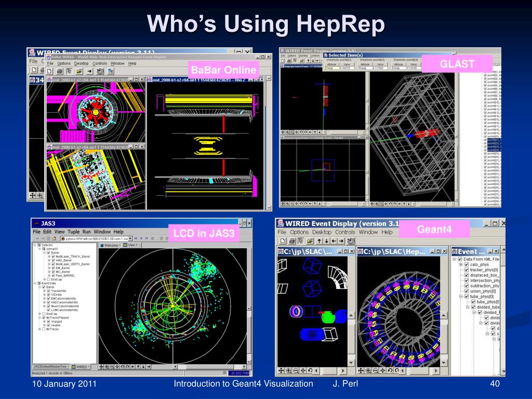Switch to the View 1 tab in JAS3
Viewport: 532px width, 399px height.
[x=131, y=245]
